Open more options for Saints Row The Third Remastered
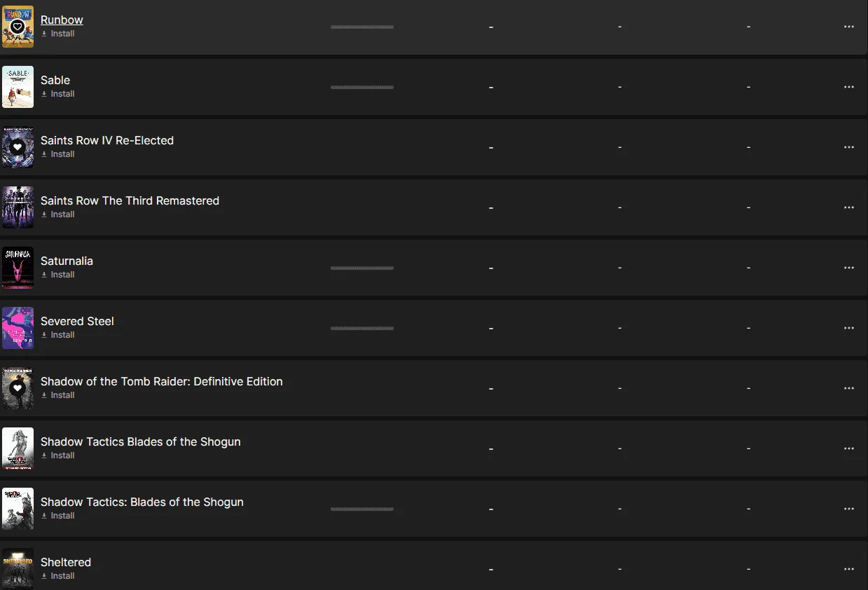868x590 pixels. click(849, 207)
